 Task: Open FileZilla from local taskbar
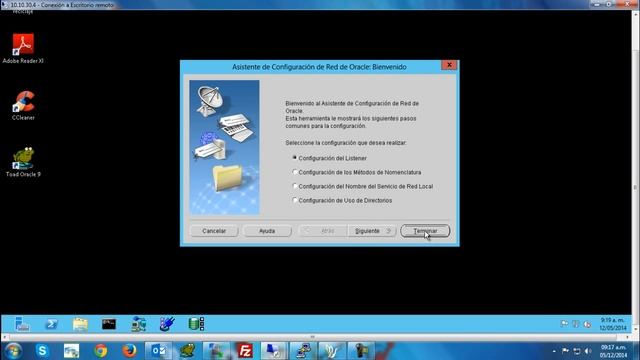[245, 351]
